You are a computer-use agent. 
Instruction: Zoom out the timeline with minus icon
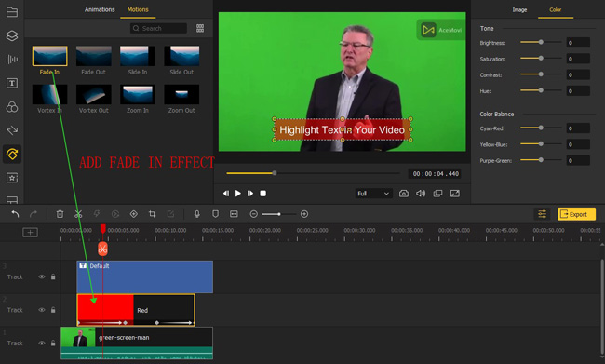tap(253, 214)
